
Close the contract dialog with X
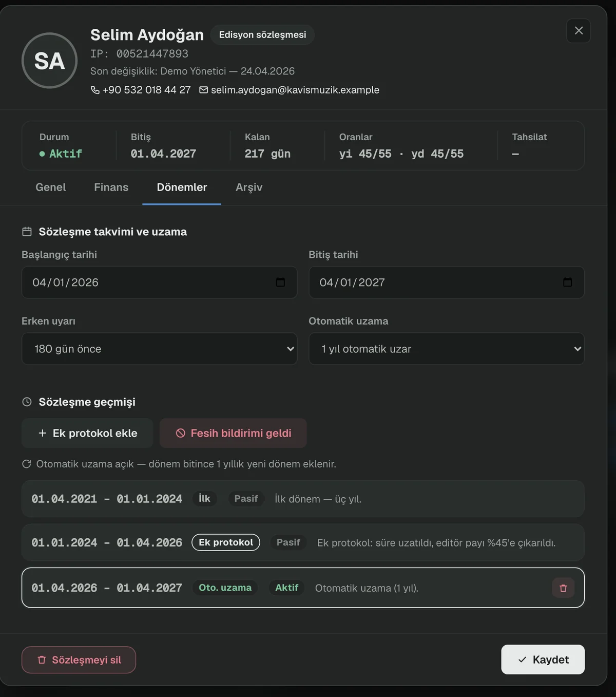click(579, 31)
